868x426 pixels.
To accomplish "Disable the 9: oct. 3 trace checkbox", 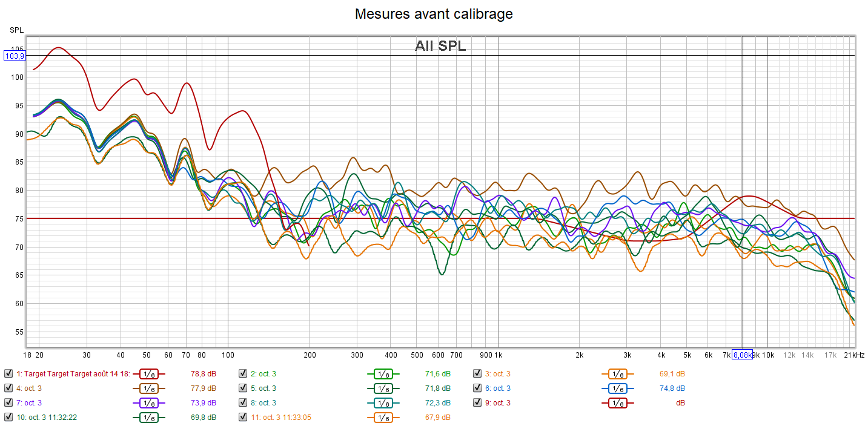I will click(477, 402).
